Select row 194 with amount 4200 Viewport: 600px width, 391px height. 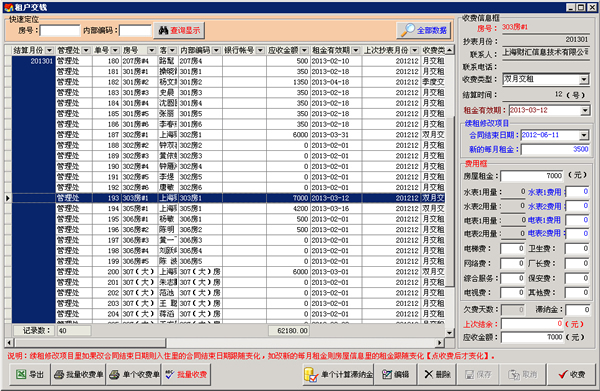click(228, 209)
